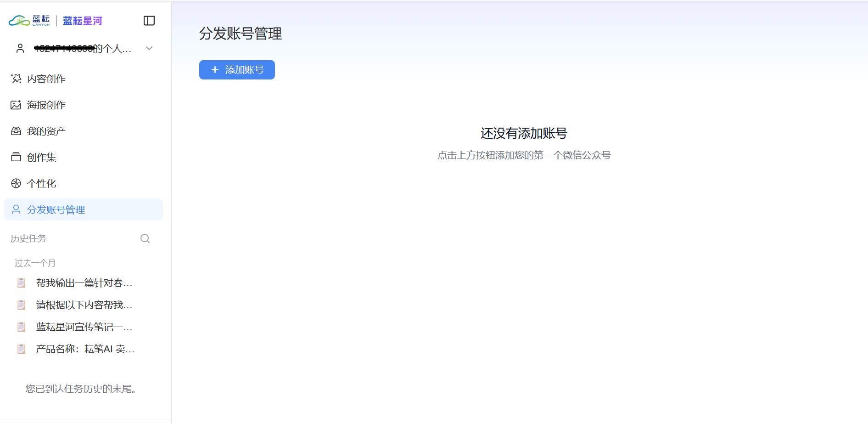
Task: Click the 过去一个月 group label
Action: (x=35, y=263)
